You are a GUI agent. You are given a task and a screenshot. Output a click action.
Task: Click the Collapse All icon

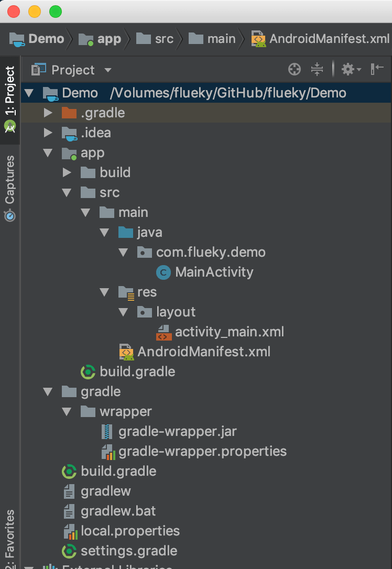tap(317, 70)
